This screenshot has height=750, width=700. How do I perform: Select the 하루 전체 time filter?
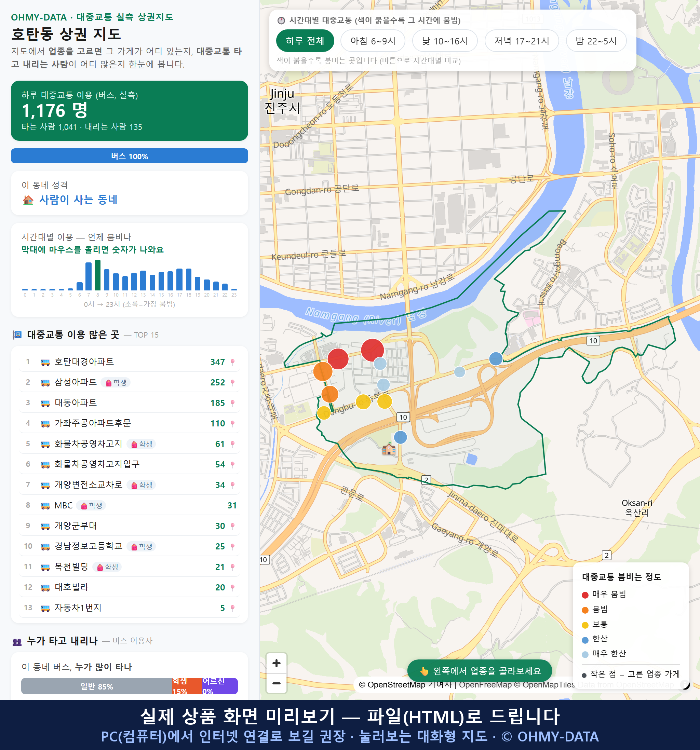pyautogui.click(x=305, y=41)
